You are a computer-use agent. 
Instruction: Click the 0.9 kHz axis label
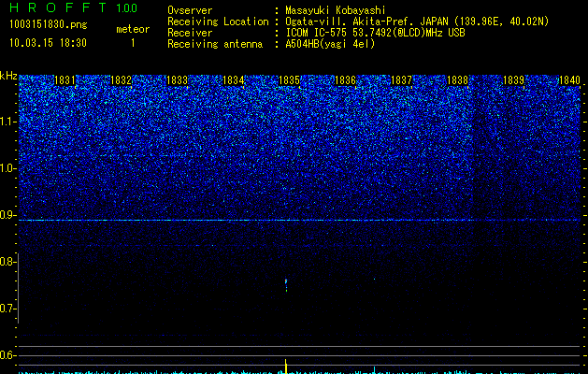[x=7, y=215]
